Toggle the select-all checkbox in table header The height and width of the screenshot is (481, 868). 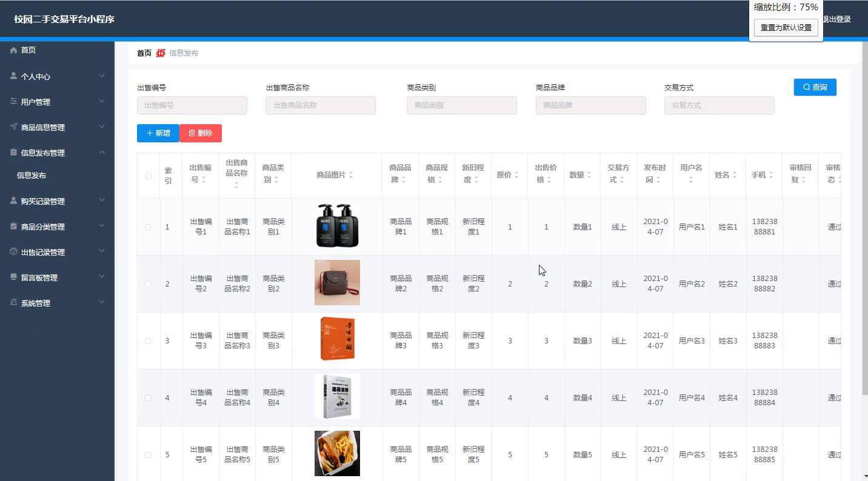tap(149, 176)
